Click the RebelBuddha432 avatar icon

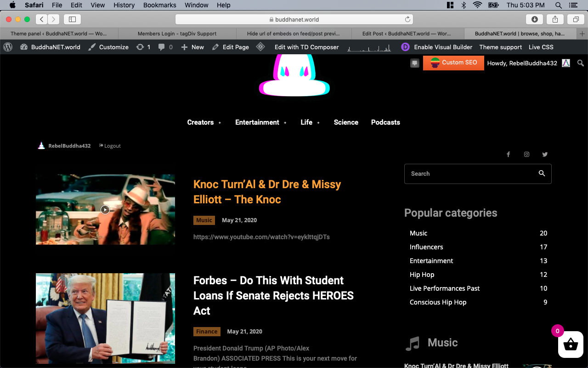41,146
